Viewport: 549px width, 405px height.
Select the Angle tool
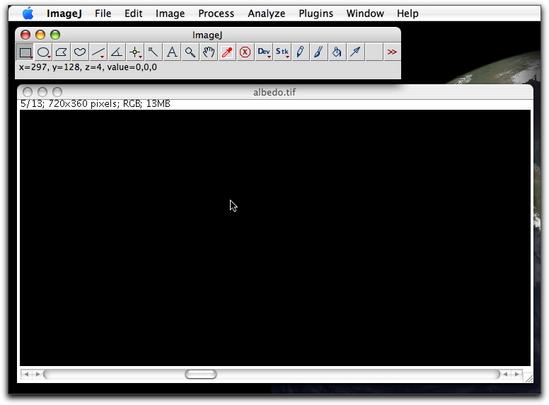coord(116,53)
